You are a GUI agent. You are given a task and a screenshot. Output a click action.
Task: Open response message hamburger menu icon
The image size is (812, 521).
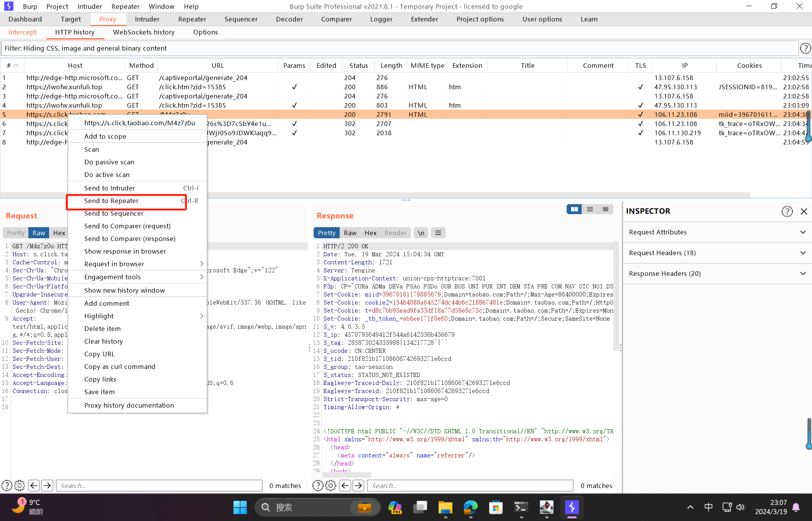(438, 233)
